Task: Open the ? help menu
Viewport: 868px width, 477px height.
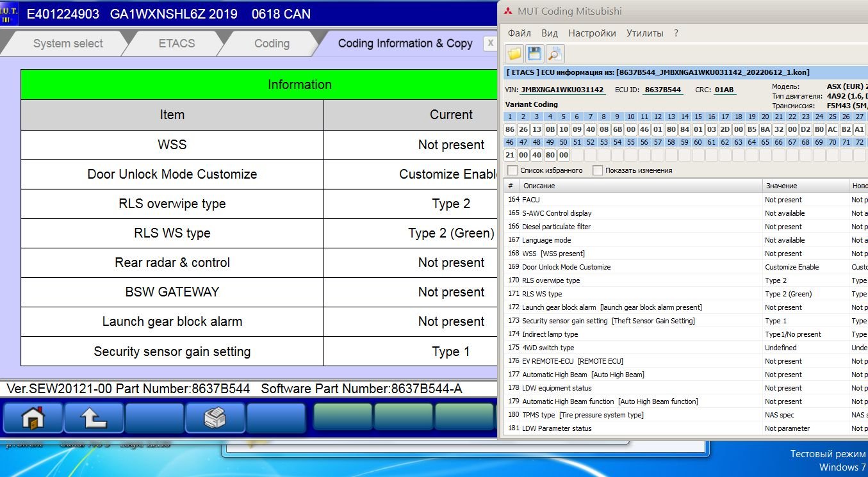Action: click(x=676, y=33)
